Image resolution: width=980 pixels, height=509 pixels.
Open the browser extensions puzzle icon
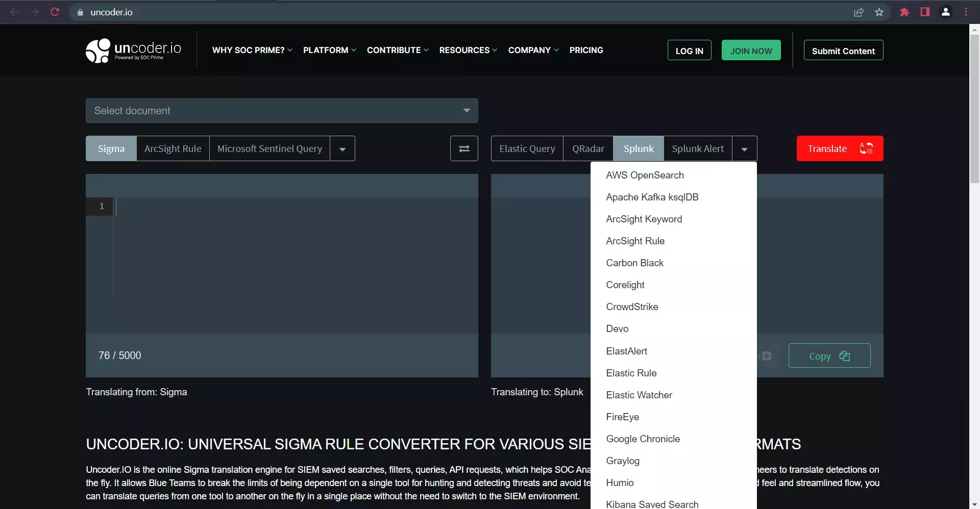[904, 12]
